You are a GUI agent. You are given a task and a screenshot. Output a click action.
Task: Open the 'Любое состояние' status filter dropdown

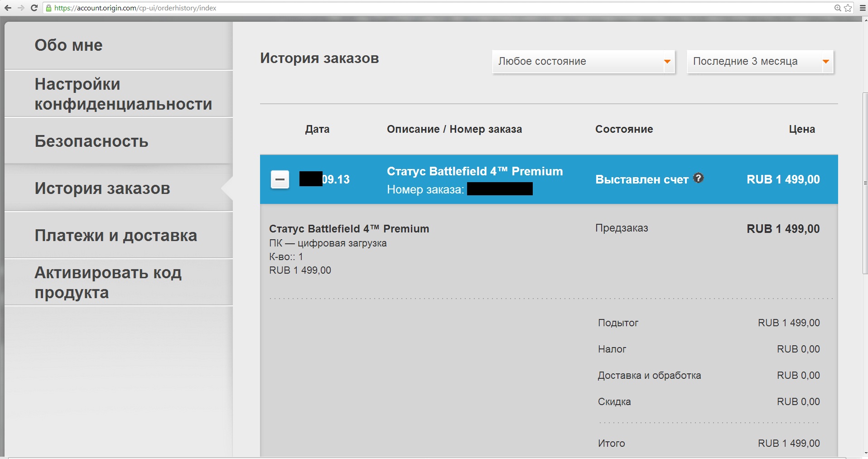coord(583,61)
